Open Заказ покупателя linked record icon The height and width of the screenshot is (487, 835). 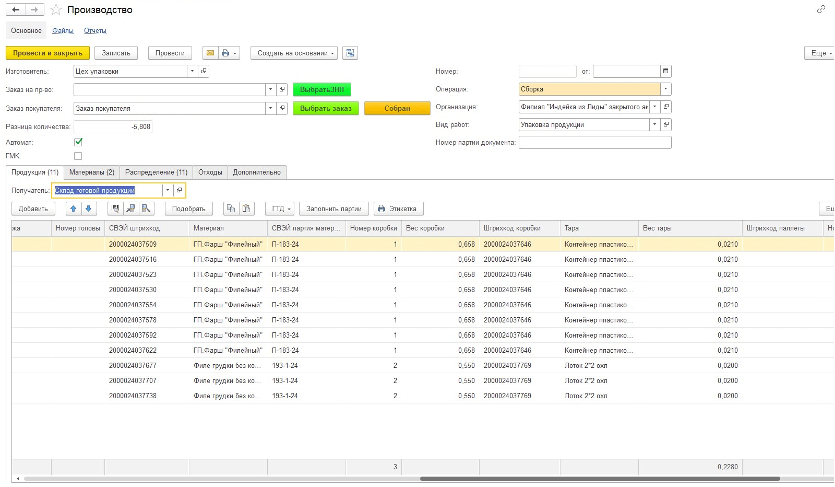(283, 109)
